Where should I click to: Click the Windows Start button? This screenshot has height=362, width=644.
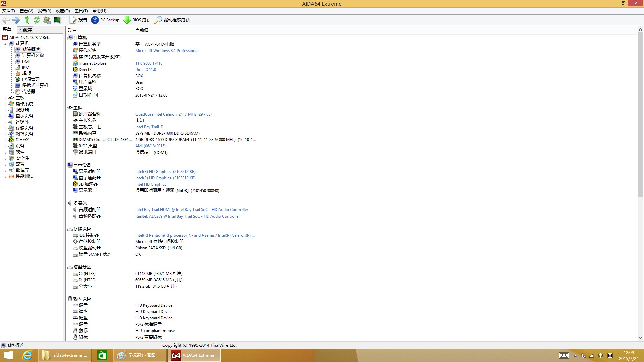8,355
